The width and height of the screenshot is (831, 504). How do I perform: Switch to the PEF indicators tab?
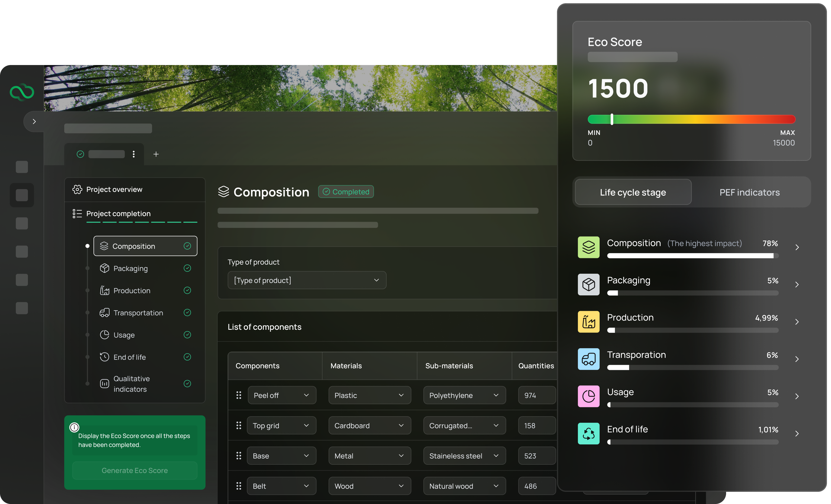click(749, 192)
